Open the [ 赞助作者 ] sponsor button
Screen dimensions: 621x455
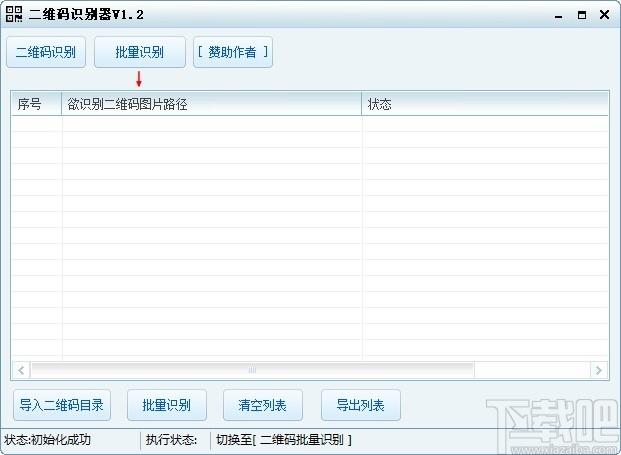[x=233, y=52]
